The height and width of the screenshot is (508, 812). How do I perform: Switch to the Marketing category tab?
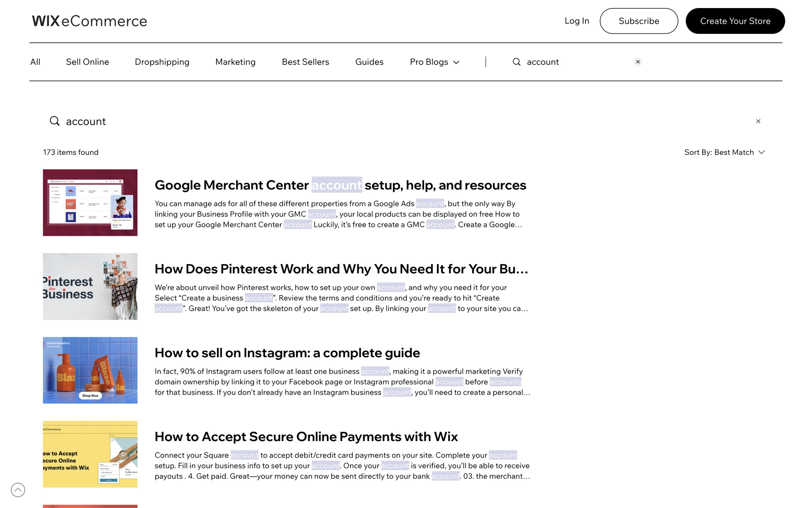(x=235, y=62)
